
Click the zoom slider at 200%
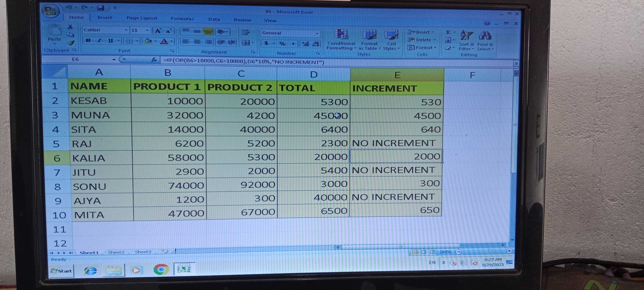point(490,251)
